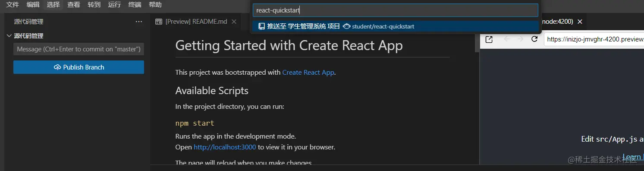
Task: Click the Getting Started with Create React App heading
Action: (x=289, y=45)
